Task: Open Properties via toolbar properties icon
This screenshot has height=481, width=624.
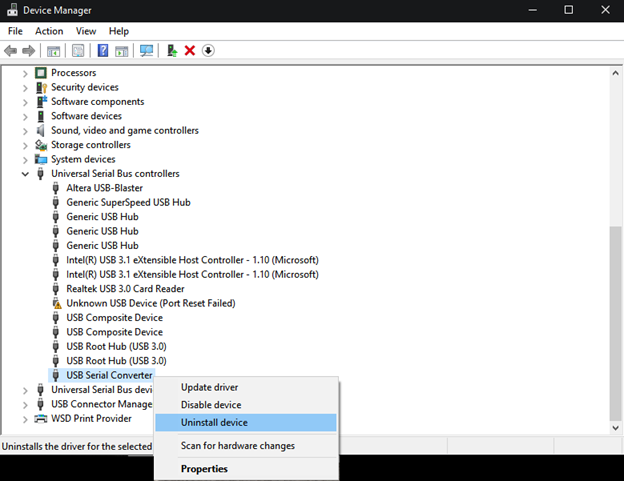Action: (78, 51)
